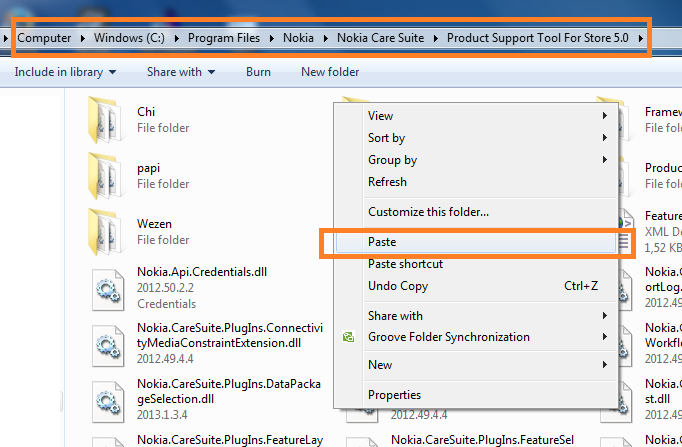Open Properties from the context menu
The image size is (682, 447).
475,395
